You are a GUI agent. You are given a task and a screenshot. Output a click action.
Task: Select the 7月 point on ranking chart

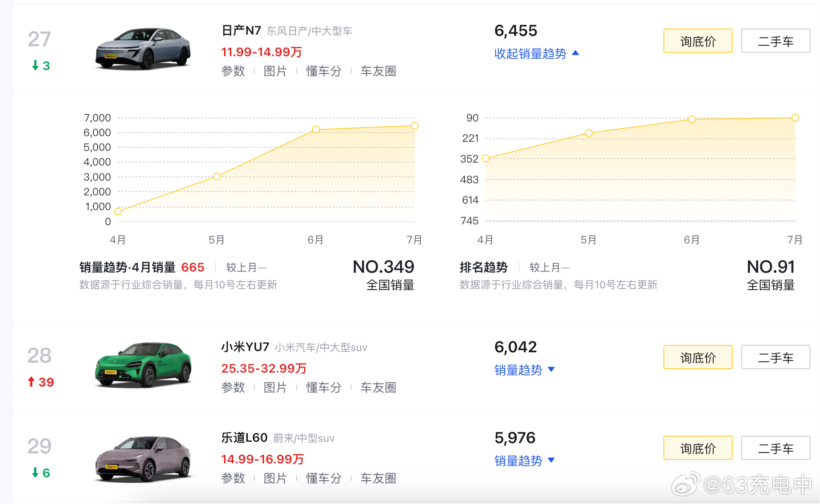(x=795, y=118)
